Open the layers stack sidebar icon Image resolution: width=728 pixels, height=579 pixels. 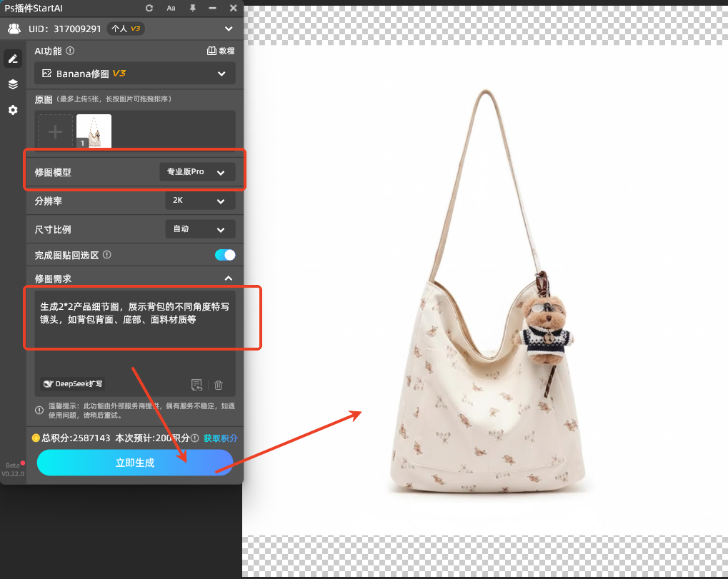13,84
